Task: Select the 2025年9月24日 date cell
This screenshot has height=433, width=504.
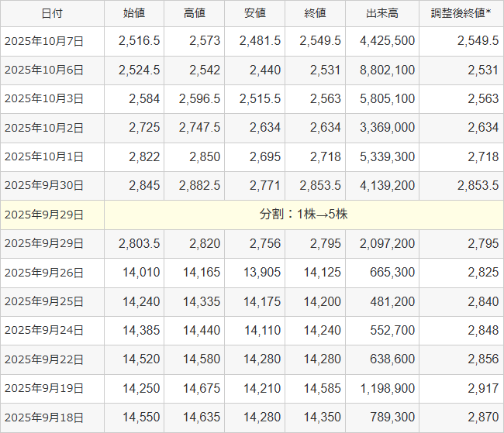Action: tap(44, 330)
